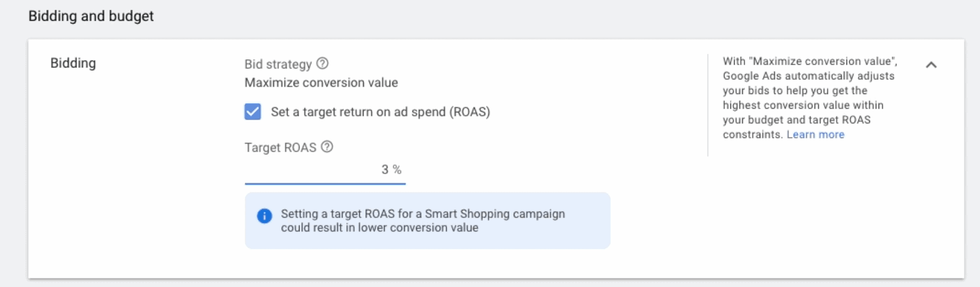Click the Bidding section label
The height and width of the screenshot is (287, 980).
point(73,63)
